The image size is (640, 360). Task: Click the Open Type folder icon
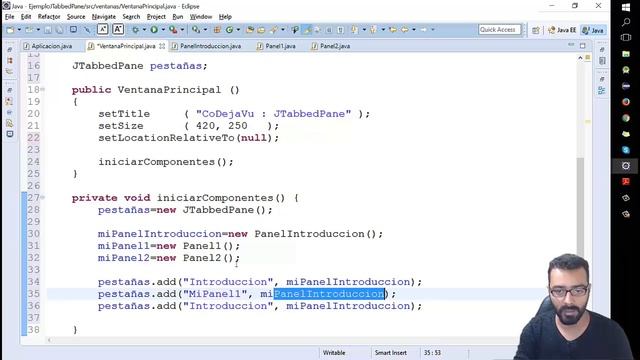coord(250,30)
